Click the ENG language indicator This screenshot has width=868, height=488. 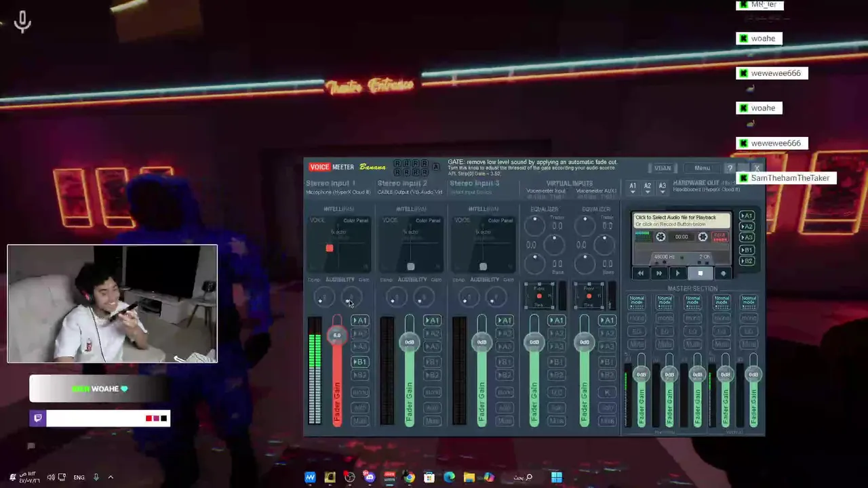pos(79,477)
